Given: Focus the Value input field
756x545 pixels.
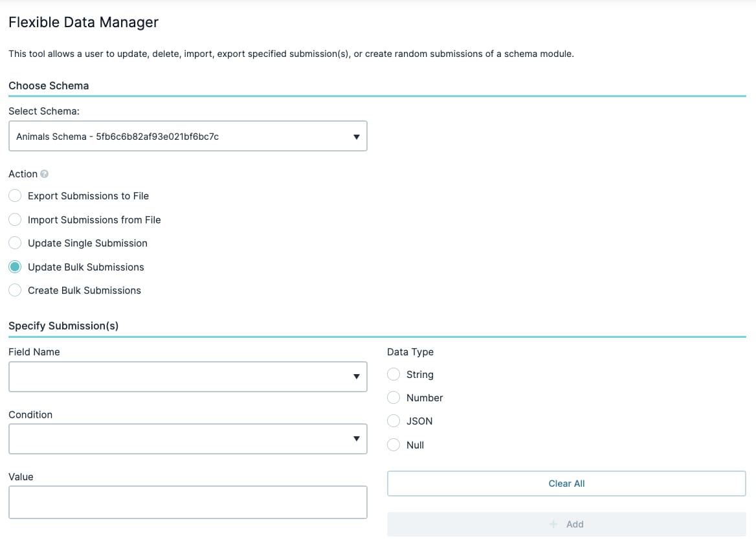Looking at the screenshot, I should [188, 502].
